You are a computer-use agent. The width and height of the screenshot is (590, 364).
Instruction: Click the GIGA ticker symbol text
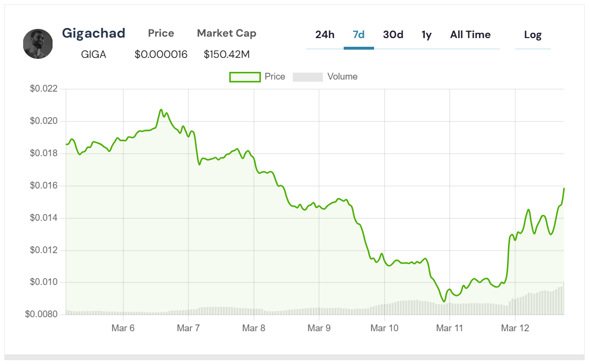click(94, 54)
